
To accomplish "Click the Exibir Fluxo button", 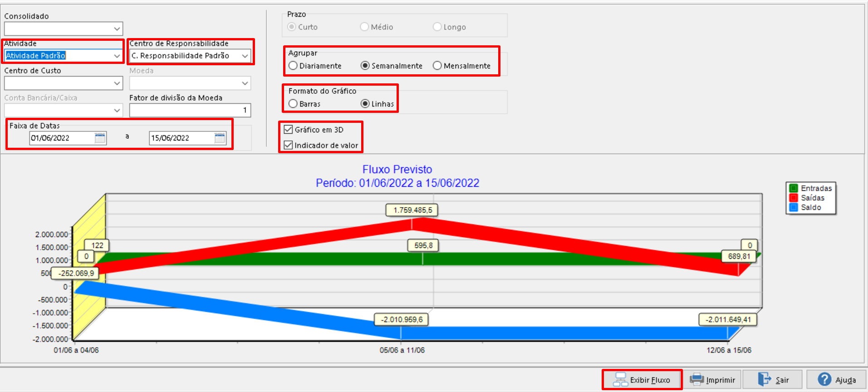I will (x=642, y=380).
